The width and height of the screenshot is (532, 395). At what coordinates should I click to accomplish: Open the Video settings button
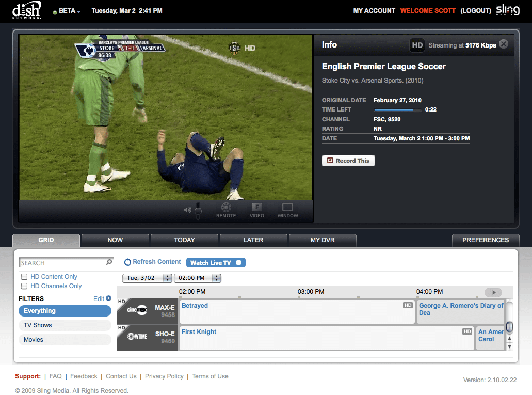pyautogui.click(x=257, y=210)
